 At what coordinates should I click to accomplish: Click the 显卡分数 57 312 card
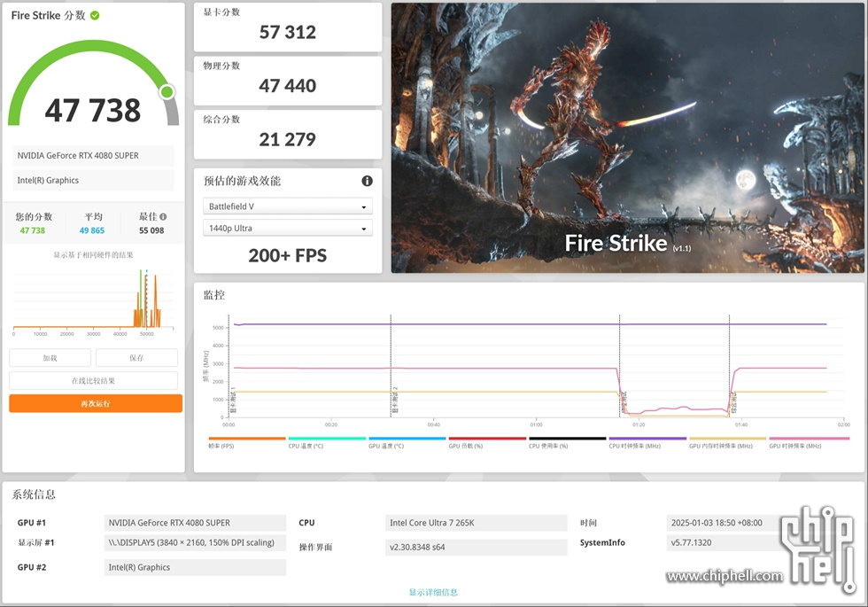288,27
